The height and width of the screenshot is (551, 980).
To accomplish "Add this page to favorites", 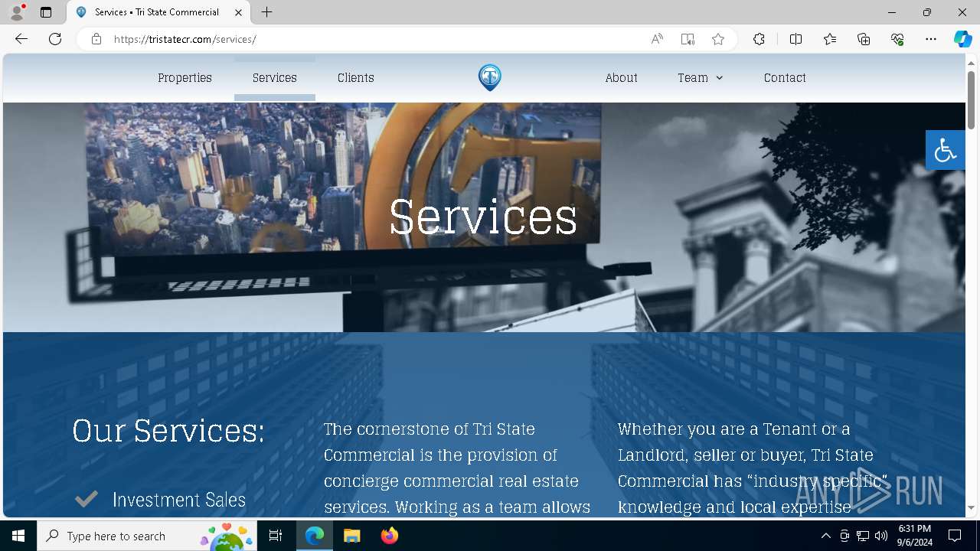I will pos(718,39).
